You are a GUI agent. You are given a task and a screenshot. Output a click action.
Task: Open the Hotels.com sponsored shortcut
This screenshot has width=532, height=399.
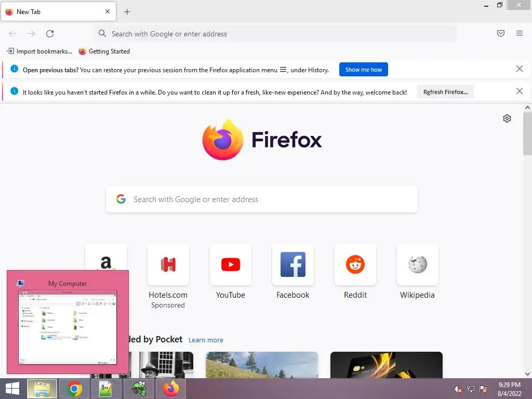[168, 264]
